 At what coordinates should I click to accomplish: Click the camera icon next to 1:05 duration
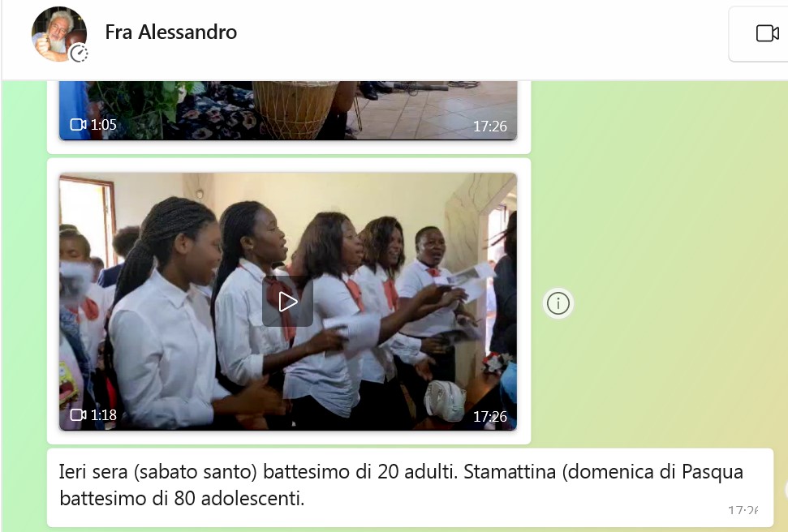[78, 124]
